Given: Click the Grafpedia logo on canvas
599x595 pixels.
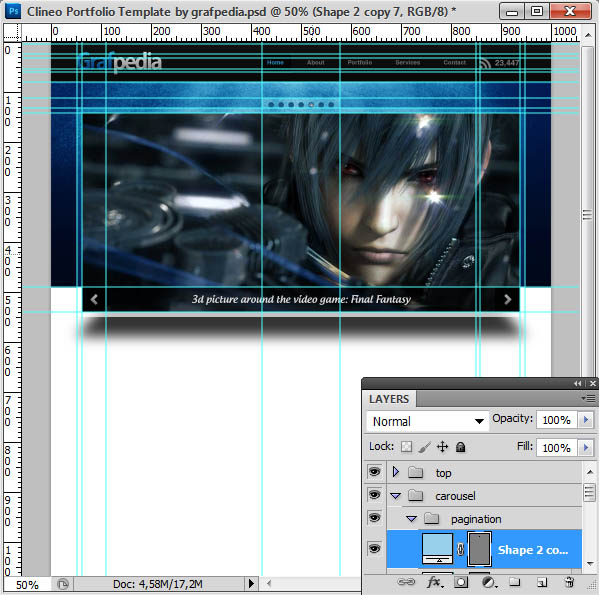Looking at the screenshot, I should (x=119, y=61).
